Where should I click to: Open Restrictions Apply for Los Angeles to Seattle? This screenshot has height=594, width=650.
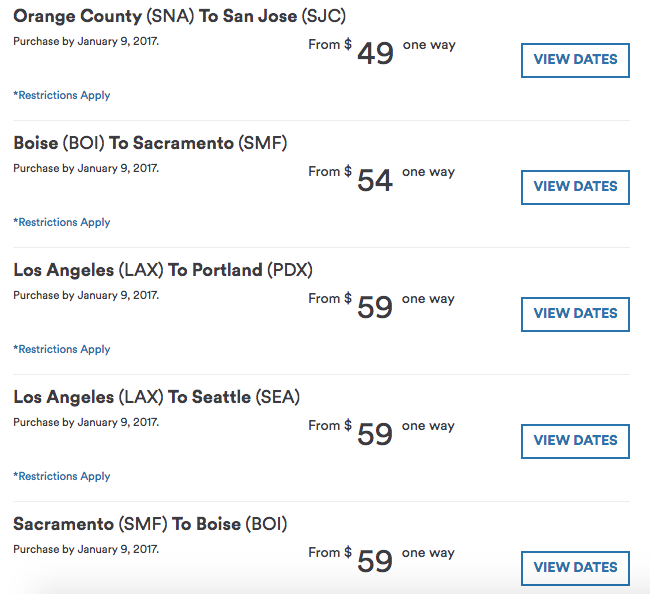pos(62,477)
